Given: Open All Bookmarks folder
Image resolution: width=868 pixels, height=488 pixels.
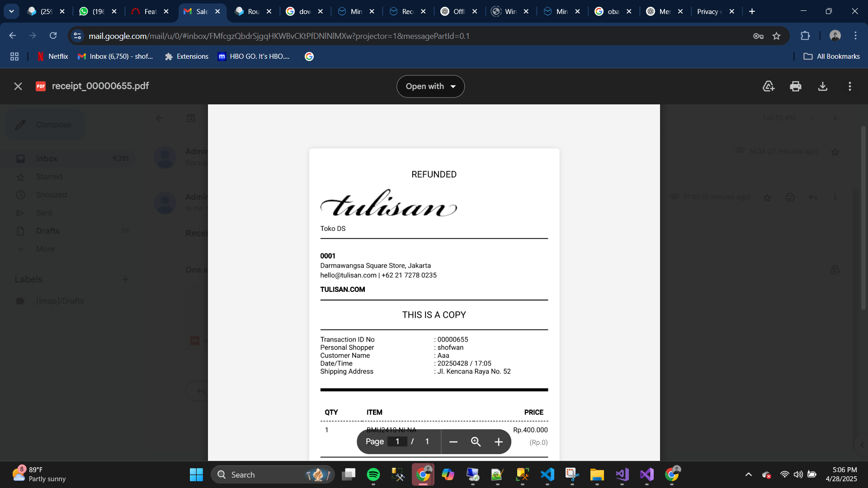Looking at the screenshot, I should coord(832,56).
